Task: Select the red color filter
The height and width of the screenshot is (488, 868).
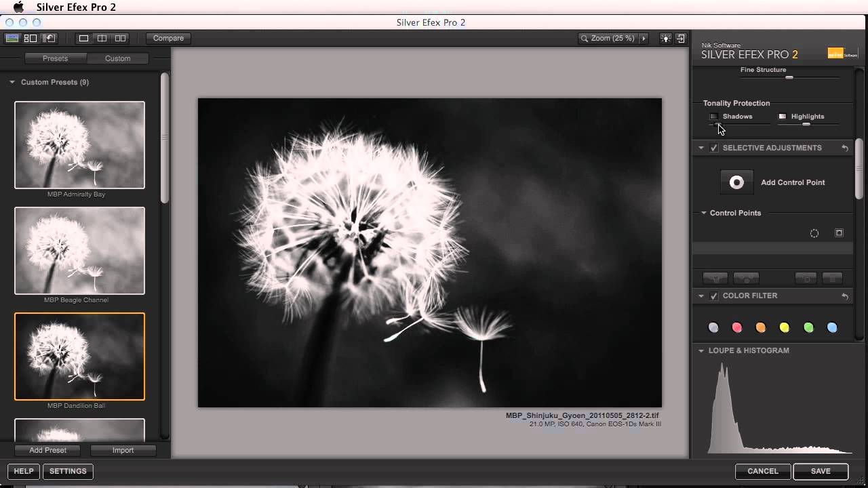Action: point(737,328)
